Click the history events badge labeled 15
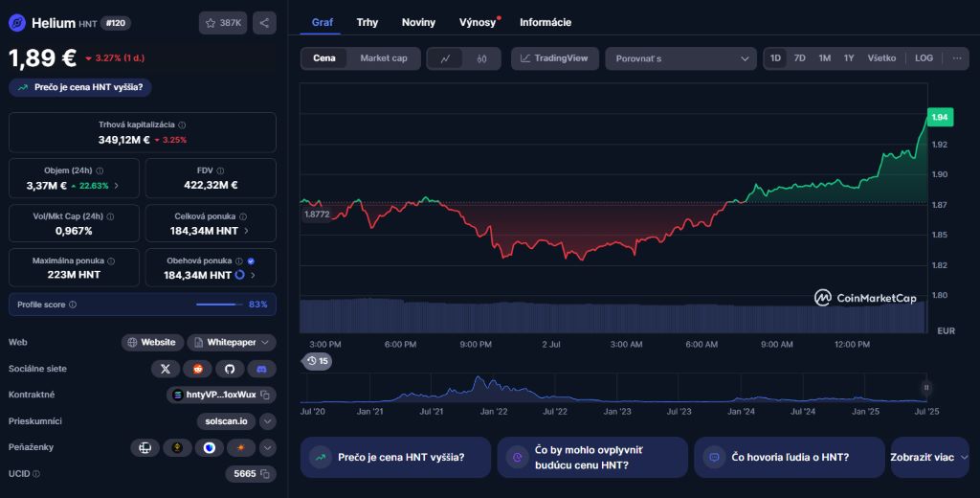980x498 pixels. tap(317, 361)
